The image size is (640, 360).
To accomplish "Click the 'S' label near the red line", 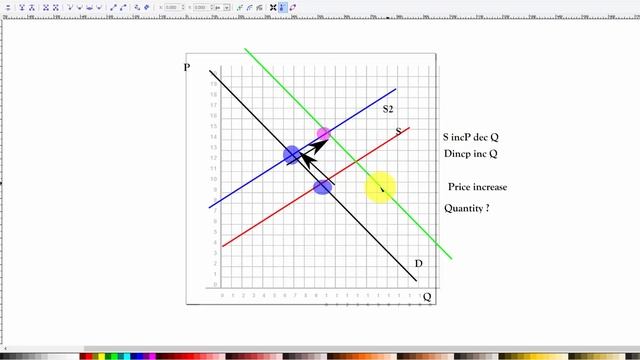I will point(399,131).
